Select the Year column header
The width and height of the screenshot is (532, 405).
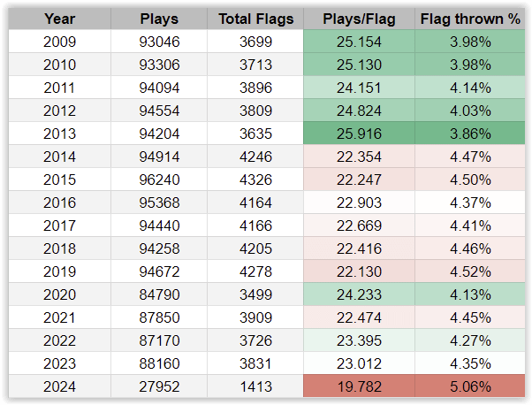[60, 19]
